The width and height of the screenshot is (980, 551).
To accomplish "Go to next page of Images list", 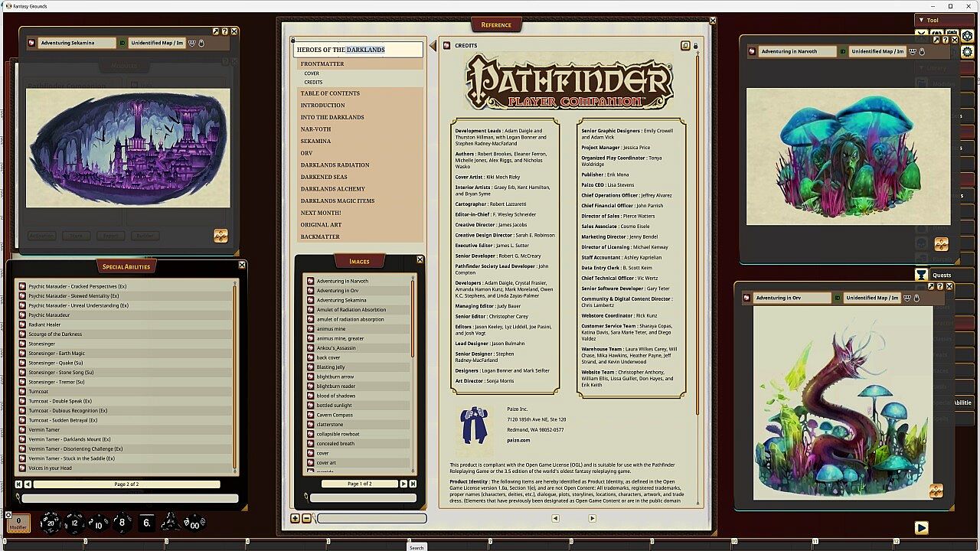I will pos(403,484).
